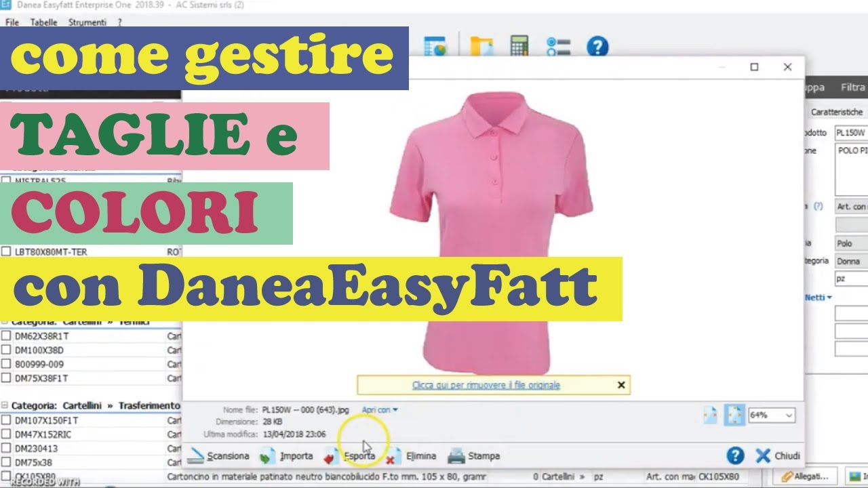
Task: Tick the MISTRAL525 checkbox
Action: click(x=6, y=181)
